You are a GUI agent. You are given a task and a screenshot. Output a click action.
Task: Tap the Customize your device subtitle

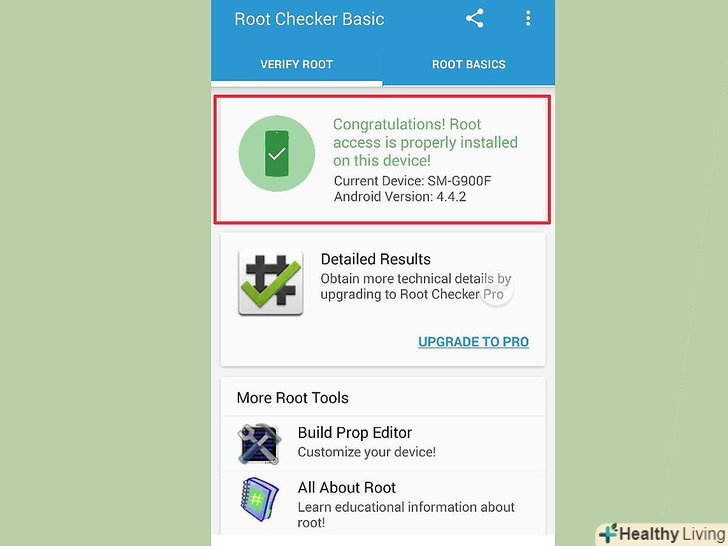367,452
